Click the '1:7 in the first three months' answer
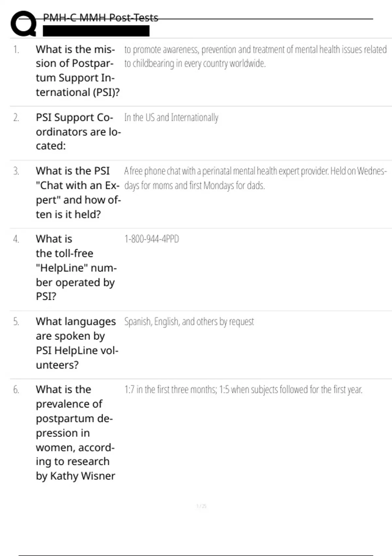 [243, 390]
